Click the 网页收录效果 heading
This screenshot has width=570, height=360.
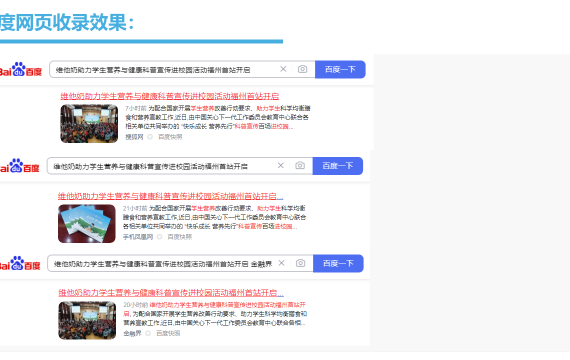pos(67,22)
